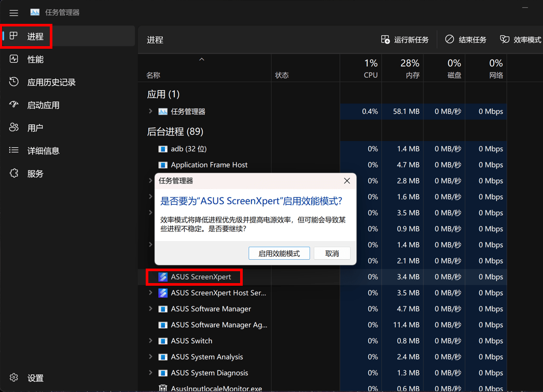Switch to the 详细信息 tab
Screen dimensions: 543x392
coord(68,151)
